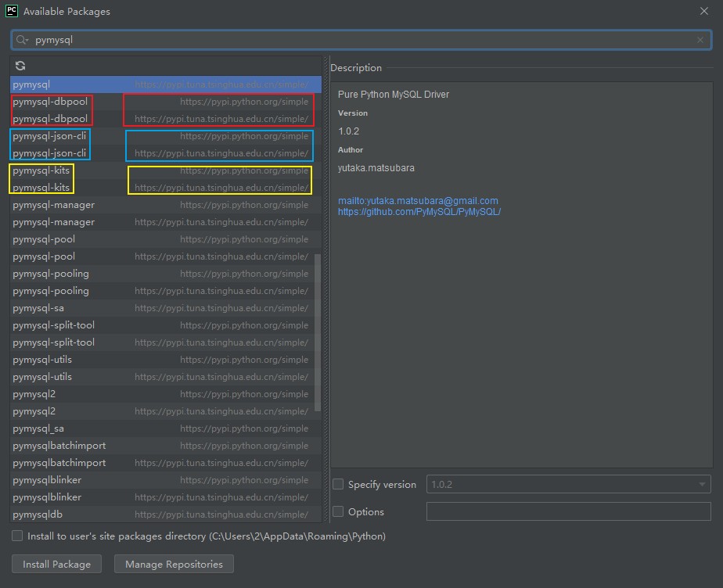Image resolution: width=723 pixels, height=588 pixels.
Task: Open the search history magnifier icon
Action: point(22,40)
